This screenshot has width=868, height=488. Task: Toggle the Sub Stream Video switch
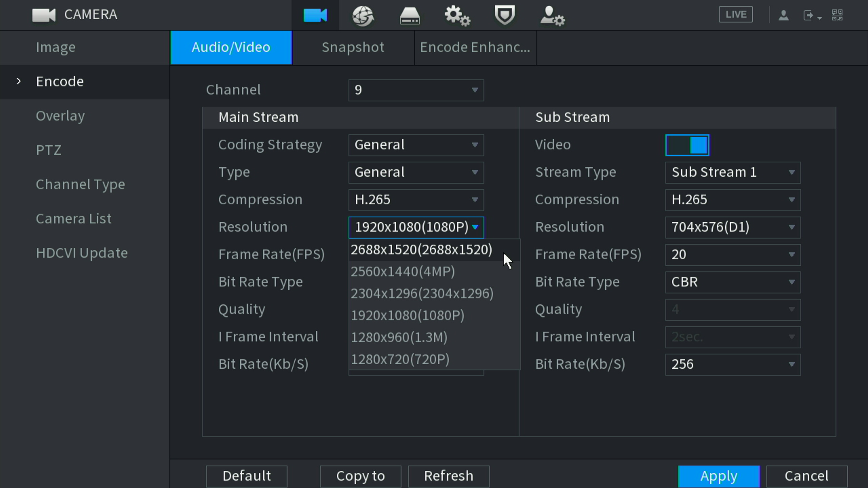pyautogui.click(x=687, y=145)
